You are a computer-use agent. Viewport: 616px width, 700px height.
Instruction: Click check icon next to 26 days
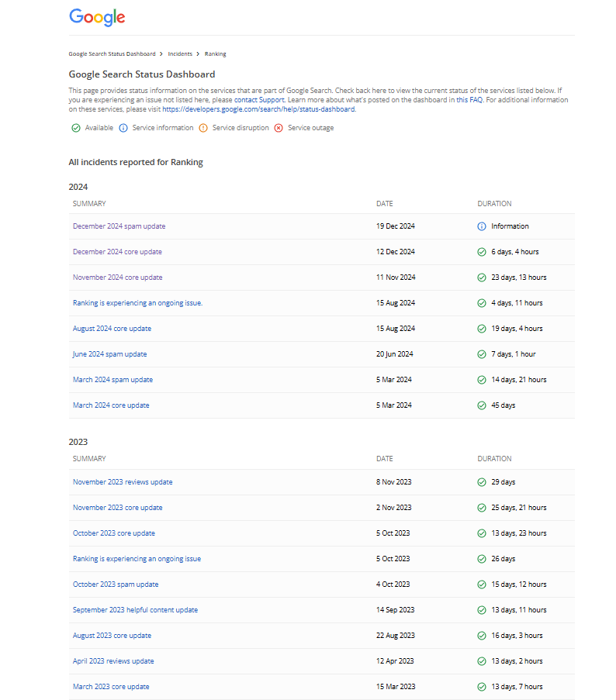pyautogui.click(x=482, y=559)
